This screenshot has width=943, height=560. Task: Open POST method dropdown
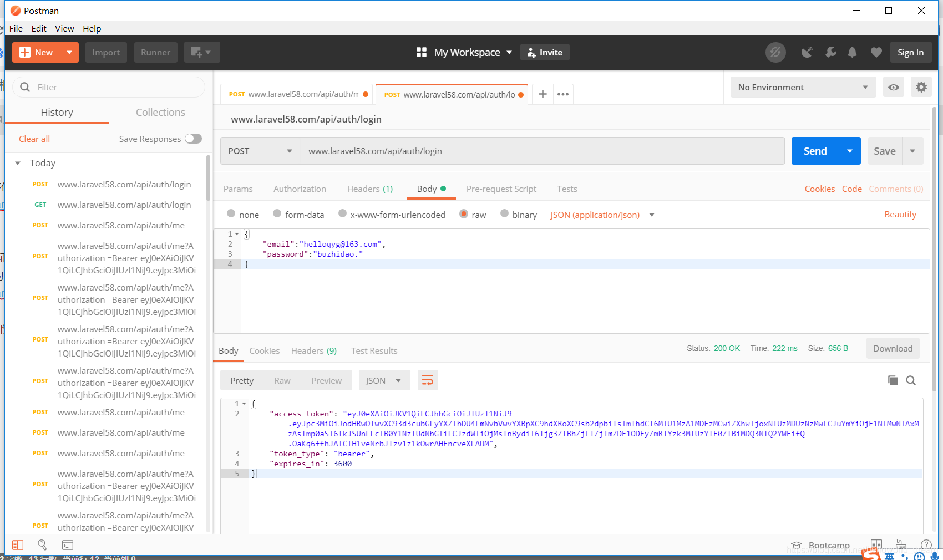pos(260,151)
